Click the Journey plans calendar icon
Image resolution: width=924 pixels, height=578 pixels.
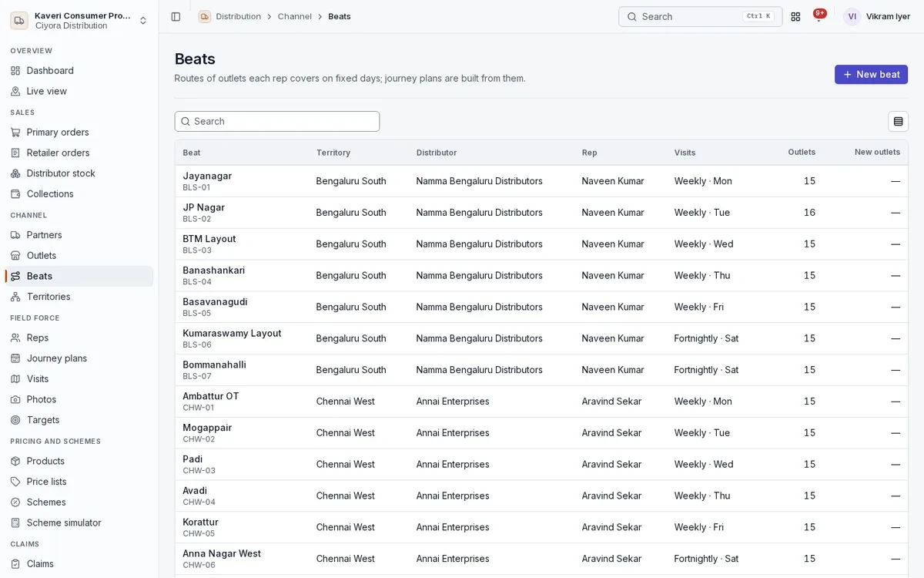click(x=15, y=358)
